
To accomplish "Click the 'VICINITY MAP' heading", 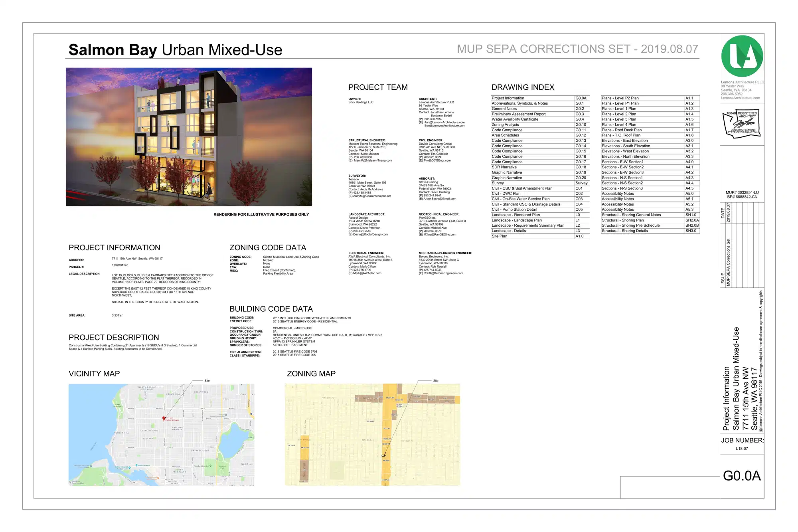I will pyautogui.click(x=94, y=374).
